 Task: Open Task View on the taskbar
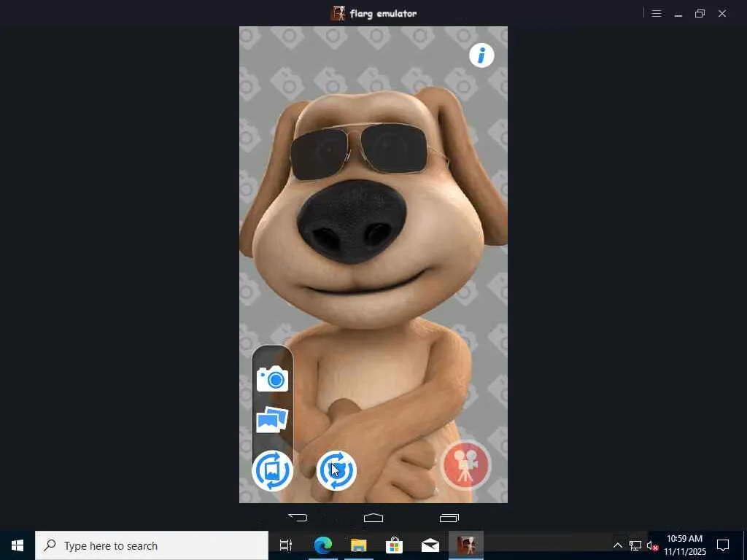pyautogui.click(x=285, y=545)
